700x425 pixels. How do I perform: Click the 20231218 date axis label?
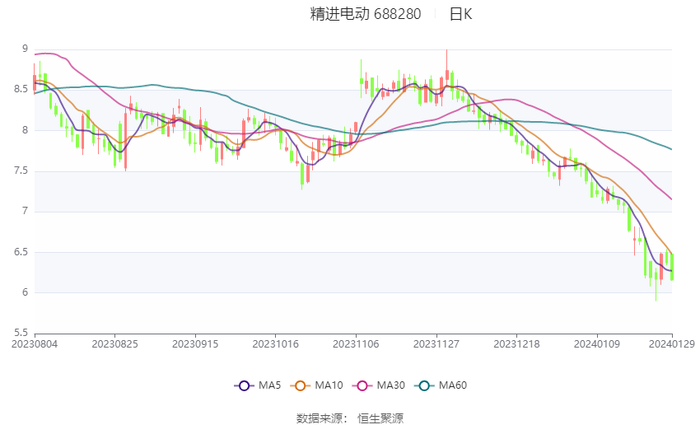coord(515,343)
